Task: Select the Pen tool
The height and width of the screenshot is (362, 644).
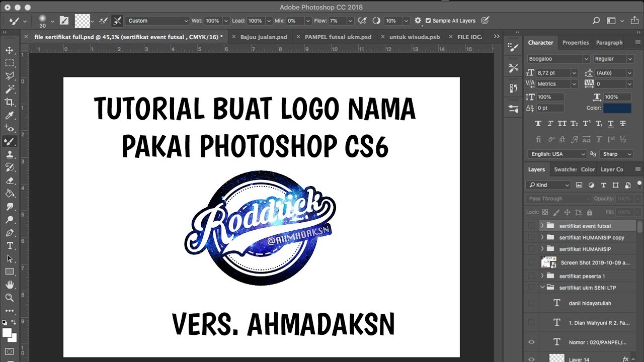Action: [x=10, y=233]
